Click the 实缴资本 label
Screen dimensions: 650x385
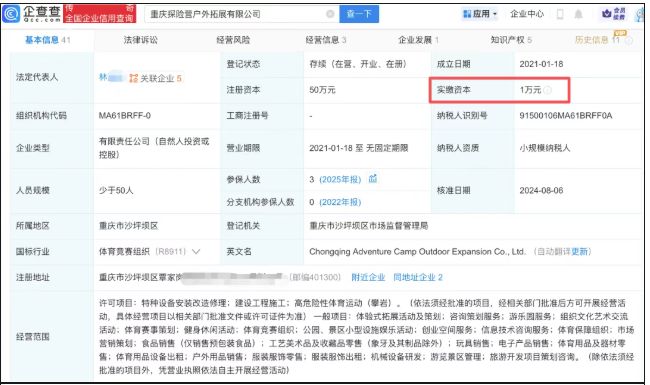click(453, 90)
